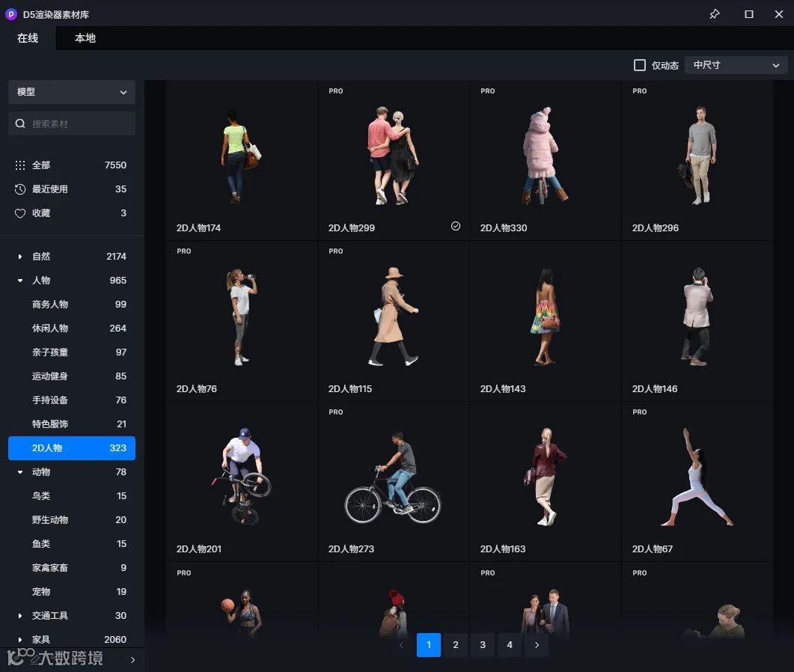Select the 运动健身 subcategory
This screenshot has width=794, height=672.
(72, 376)
